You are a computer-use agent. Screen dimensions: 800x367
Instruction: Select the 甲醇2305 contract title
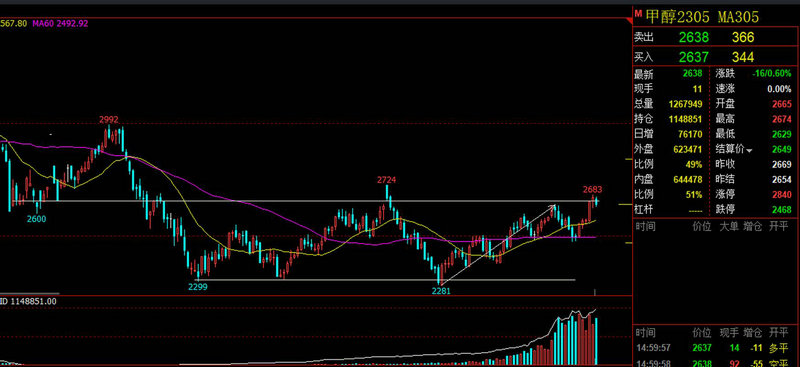(678, 17)
